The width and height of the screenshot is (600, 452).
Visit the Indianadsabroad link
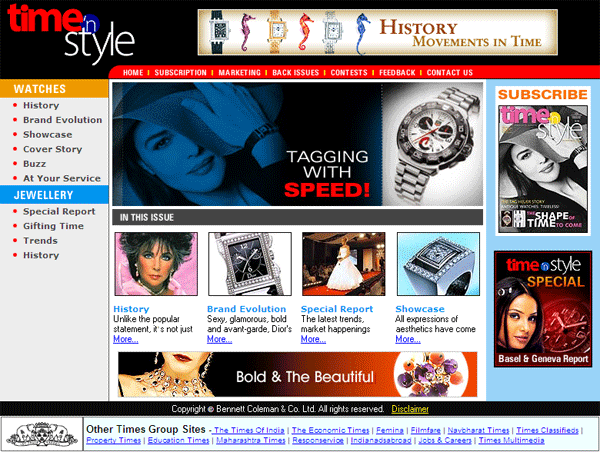(381, 440)
